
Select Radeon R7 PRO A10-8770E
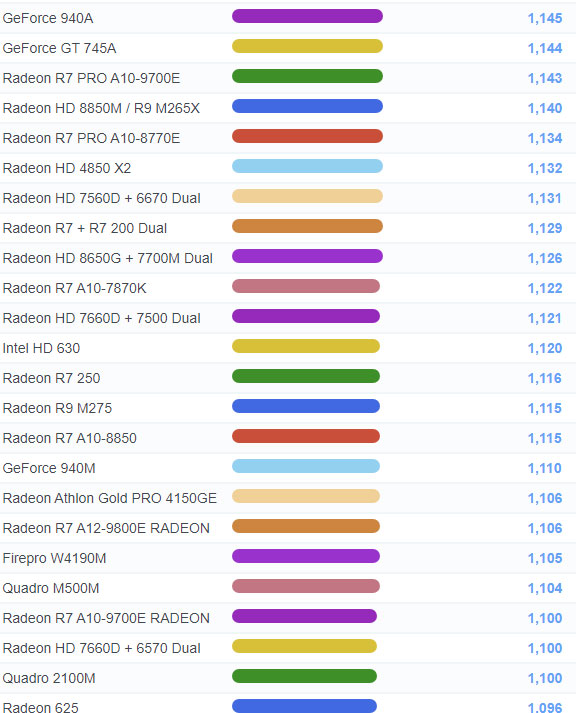91,138
